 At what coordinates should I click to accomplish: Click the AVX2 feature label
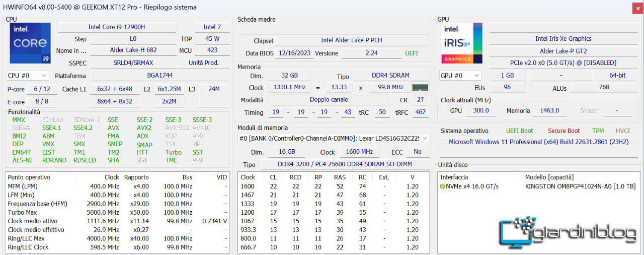[144, 128]
